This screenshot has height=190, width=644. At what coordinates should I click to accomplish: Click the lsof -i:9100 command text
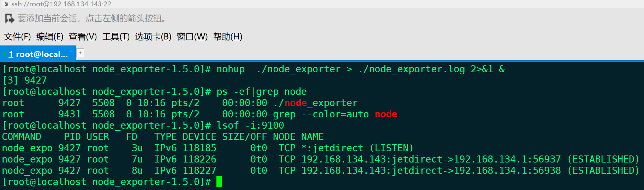tap(250, 125)
